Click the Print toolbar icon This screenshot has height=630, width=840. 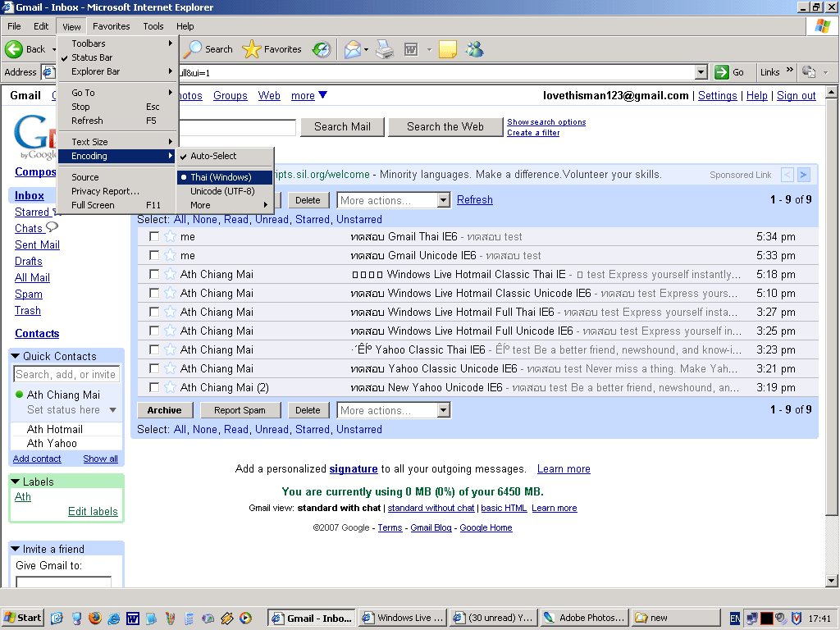pos(385,49)
